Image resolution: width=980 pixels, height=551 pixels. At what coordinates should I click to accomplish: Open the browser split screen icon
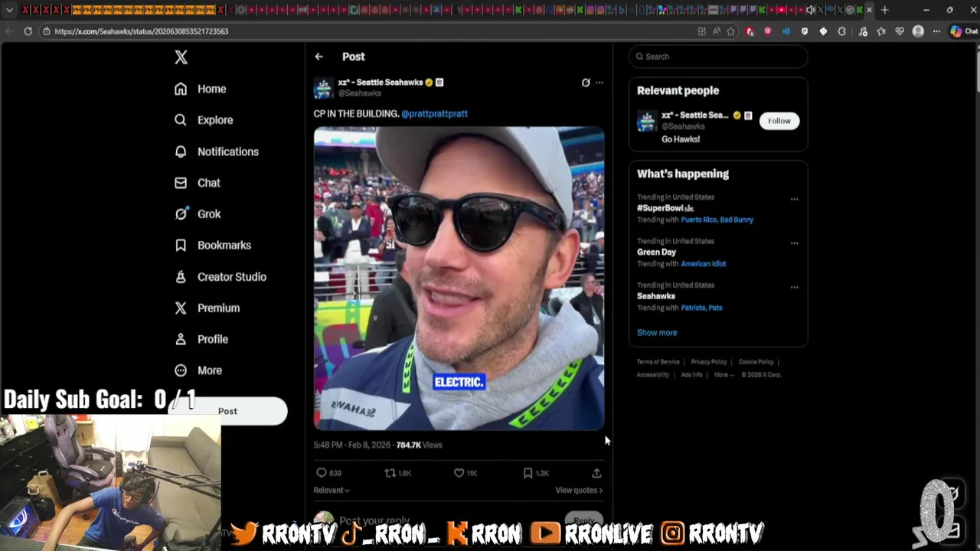[701, 31]
